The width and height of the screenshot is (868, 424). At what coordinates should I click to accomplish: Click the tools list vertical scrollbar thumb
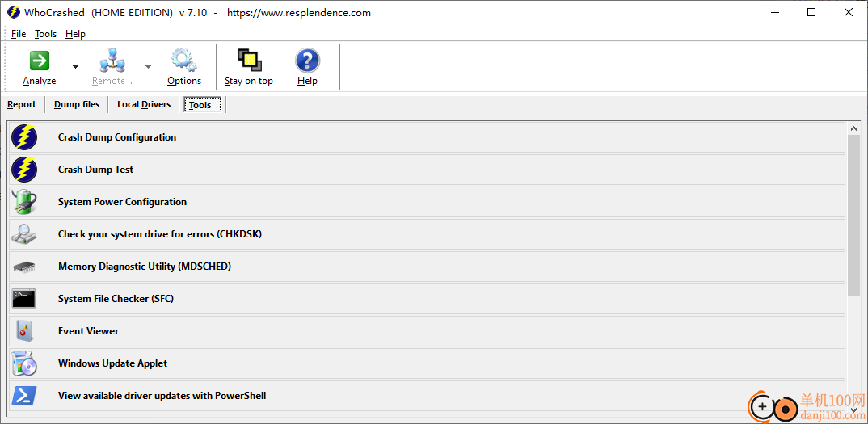853,216
